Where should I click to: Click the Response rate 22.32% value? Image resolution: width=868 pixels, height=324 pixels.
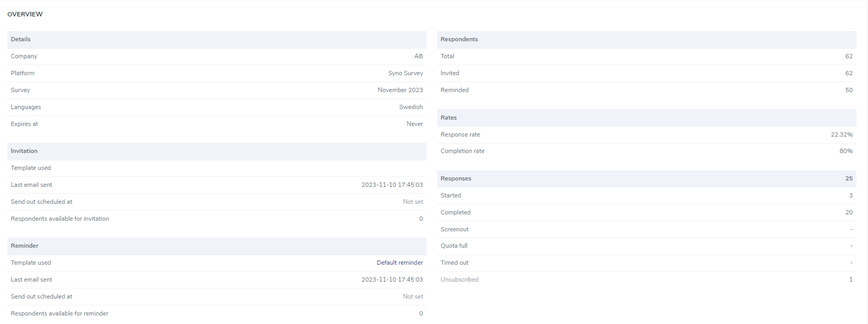[x=842, y=134]
